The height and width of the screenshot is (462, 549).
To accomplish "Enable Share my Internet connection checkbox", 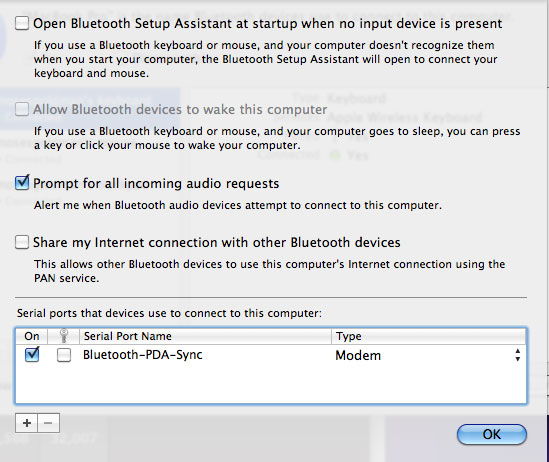I will (x=22, y=242).
